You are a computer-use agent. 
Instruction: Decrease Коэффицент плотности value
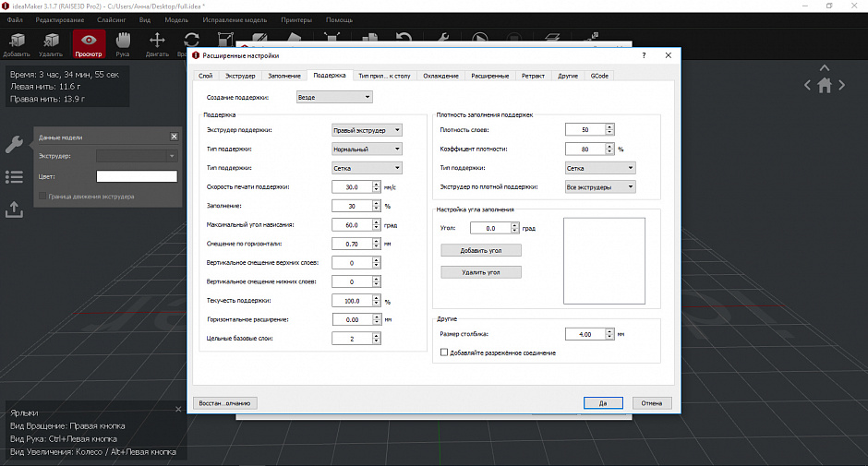point(609,151)
